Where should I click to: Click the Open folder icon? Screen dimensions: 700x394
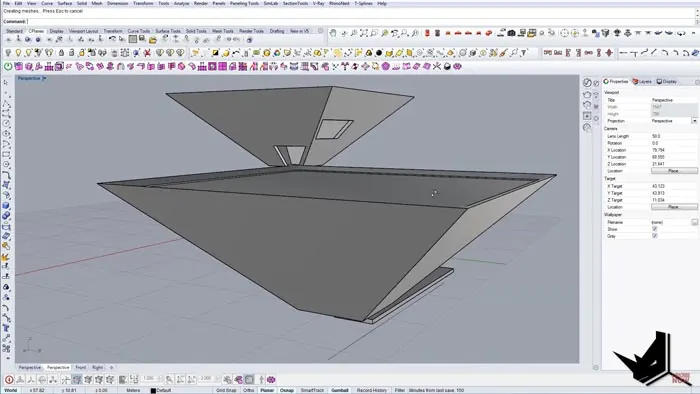click(x=153, y=40)
